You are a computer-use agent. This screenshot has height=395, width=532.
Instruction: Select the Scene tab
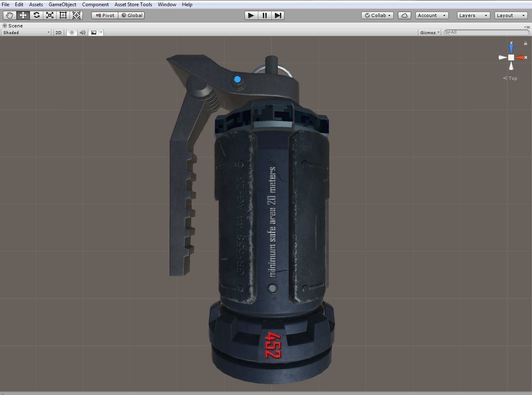click(13, 26)
